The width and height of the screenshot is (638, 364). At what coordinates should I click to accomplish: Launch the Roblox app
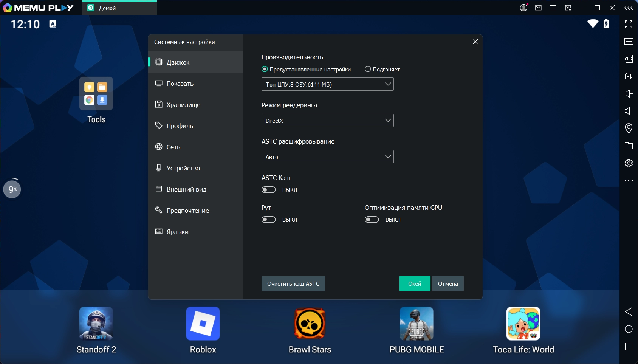click(203, 330)
